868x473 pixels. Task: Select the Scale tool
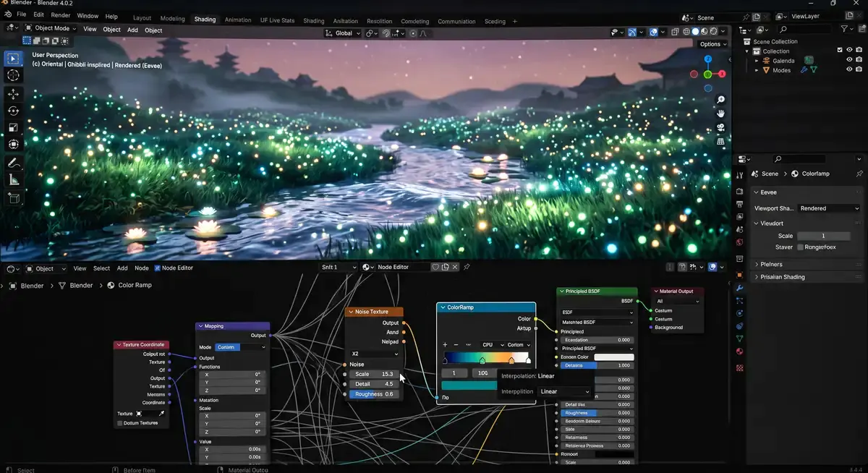pos(13,127)
